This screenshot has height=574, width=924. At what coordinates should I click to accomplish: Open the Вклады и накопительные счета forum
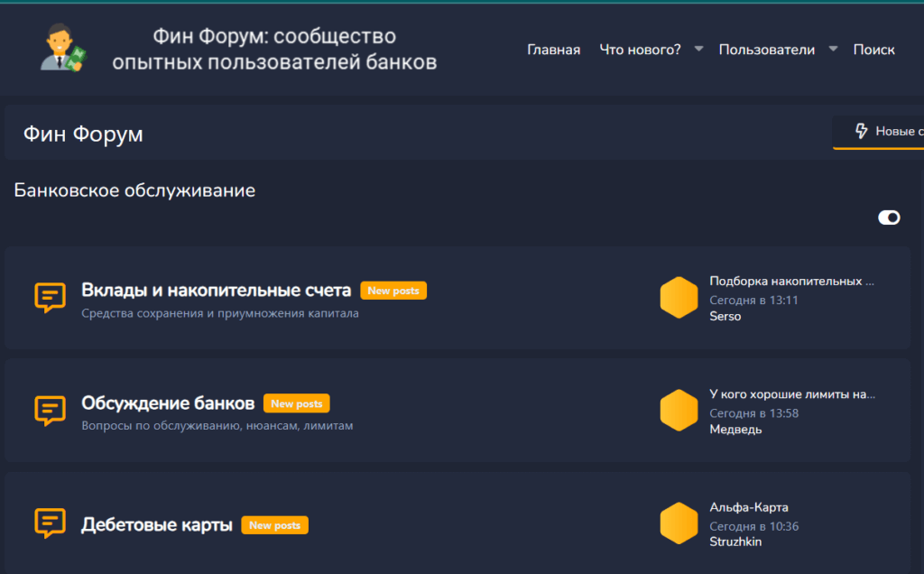coord(216,291)
